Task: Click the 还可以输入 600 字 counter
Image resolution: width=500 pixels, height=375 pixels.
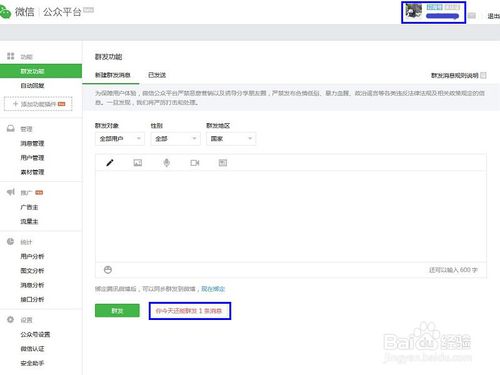Action: coord(453,270)
